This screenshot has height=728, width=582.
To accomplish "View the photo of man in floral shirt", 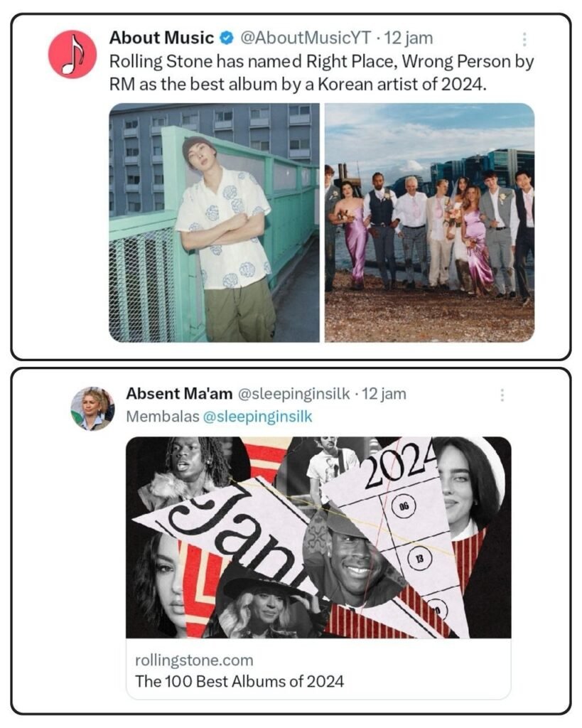I will pyautogui.click(x=214, y=223).
